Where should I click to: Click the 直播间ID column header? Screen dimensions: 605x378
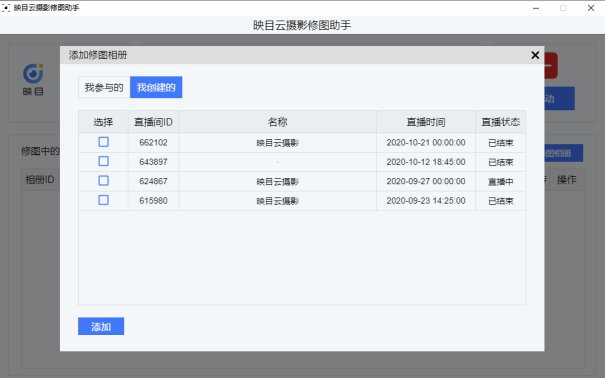(x=153, y=122)
